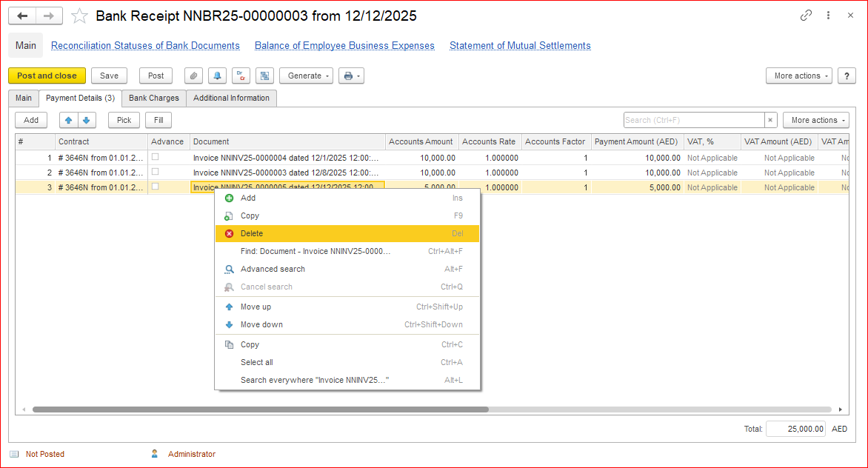The height and width of the screenshot is (468, 868).
Task: Choose Advanced search in the context menu
Action: coord(347,269)
